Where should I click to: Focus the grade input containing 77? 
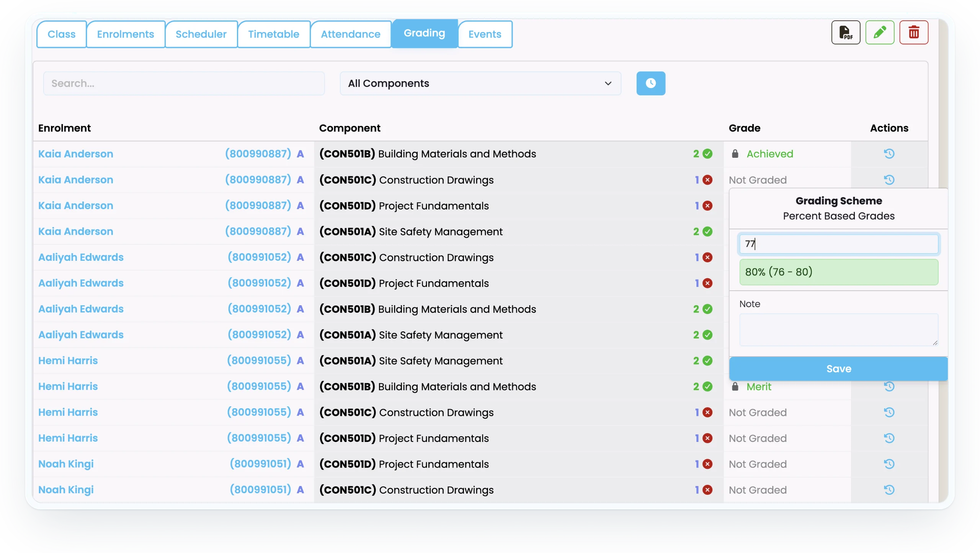coord(839,244)
